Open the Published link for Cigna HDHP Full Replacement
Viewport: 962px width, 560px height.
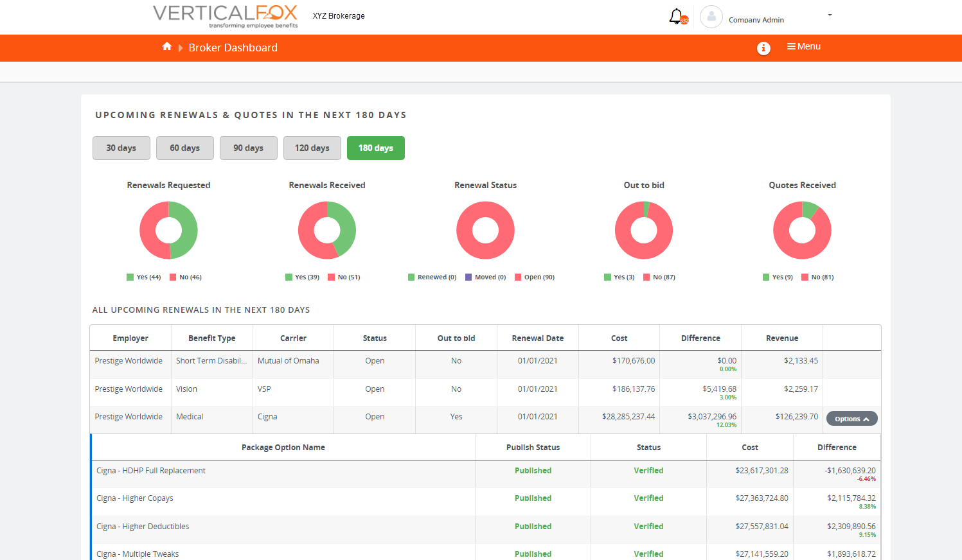533,470
